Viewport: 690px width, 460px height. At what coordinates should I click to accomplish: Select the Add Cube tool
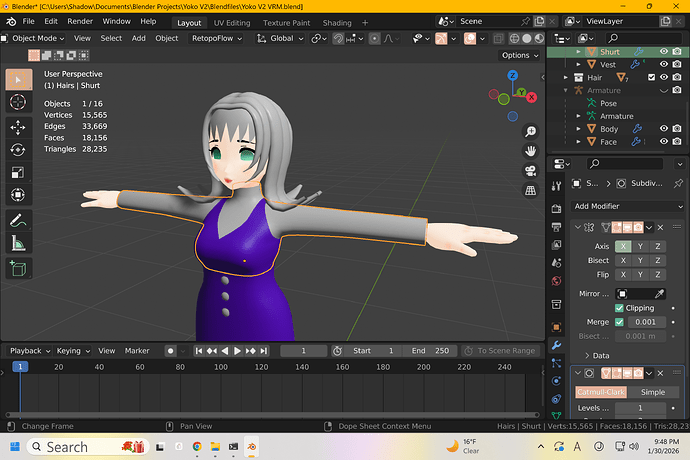click(x=18, y=269)
